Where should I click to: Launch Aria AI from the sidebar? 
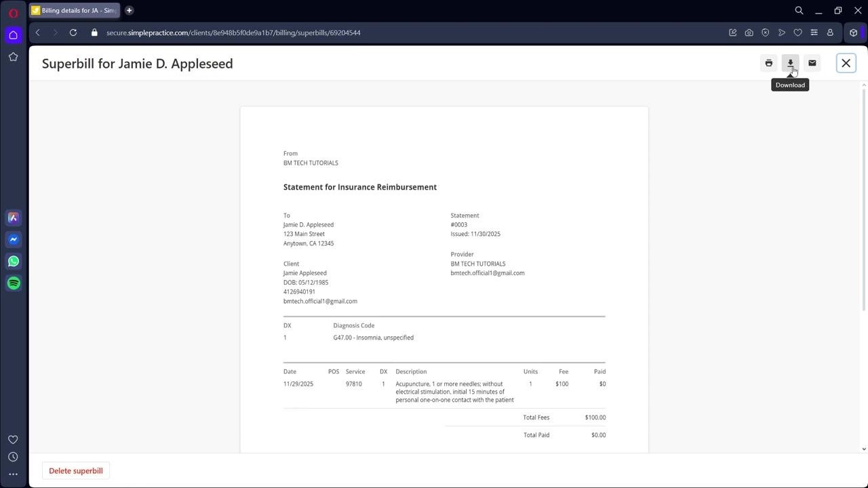point(13,218)
